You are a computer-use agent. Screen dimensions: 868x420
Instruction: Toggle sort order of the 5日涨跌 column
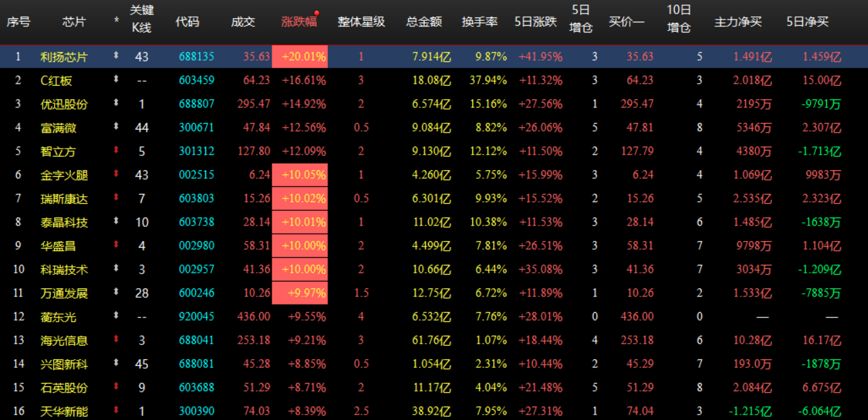tap(536, 20)
